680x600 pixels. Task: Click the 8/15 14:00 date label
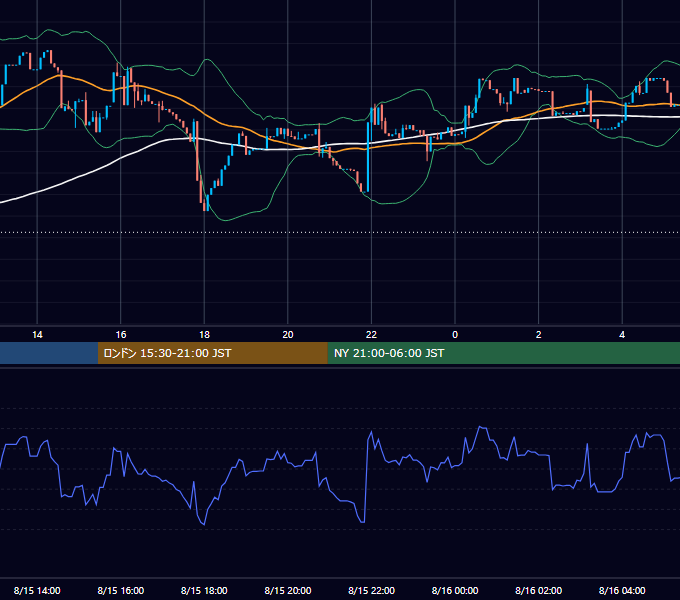click(37, 590)
